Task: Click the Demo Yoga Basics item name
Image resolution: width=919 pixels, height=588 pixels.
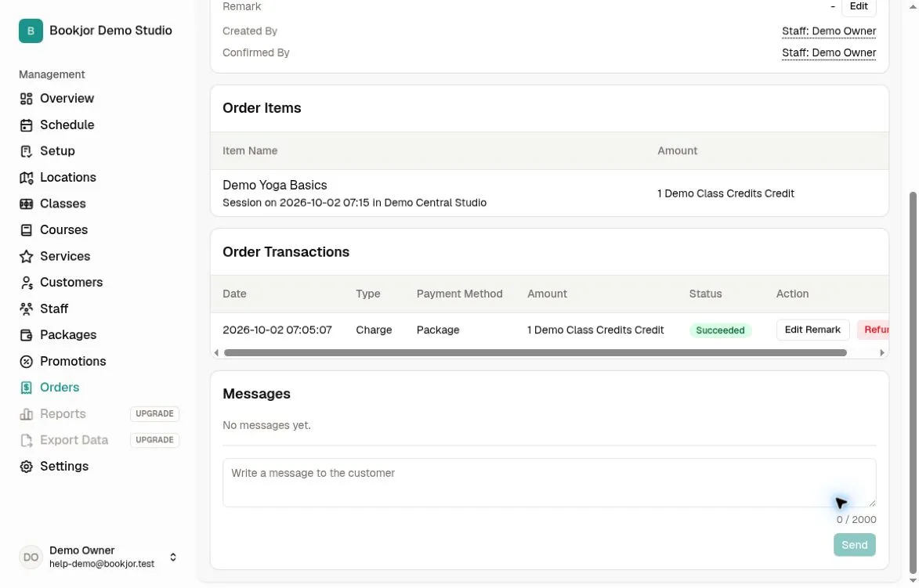Action: click(x=274, y=185)
